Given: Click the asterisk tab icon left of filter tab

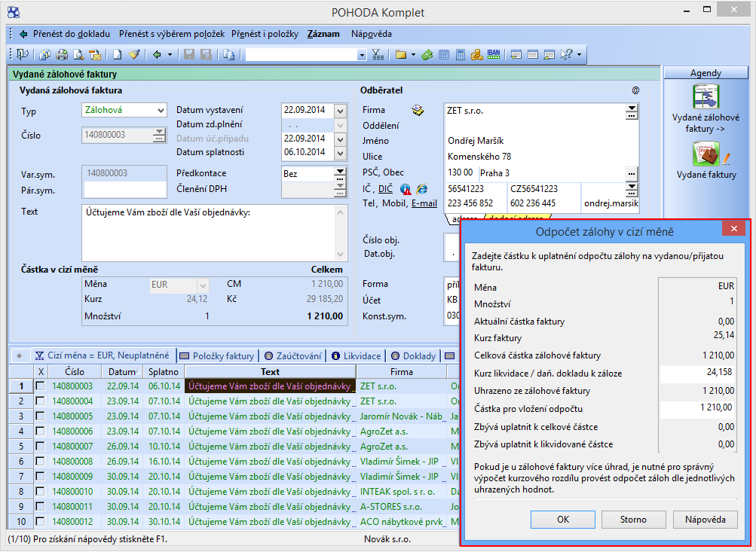Looking at the screenshot, I should [x=20, y=356].
